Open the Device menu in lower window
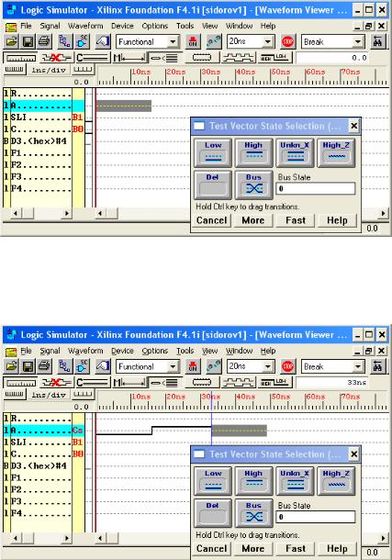Screen dimensions: 392x560 (122, 351)
